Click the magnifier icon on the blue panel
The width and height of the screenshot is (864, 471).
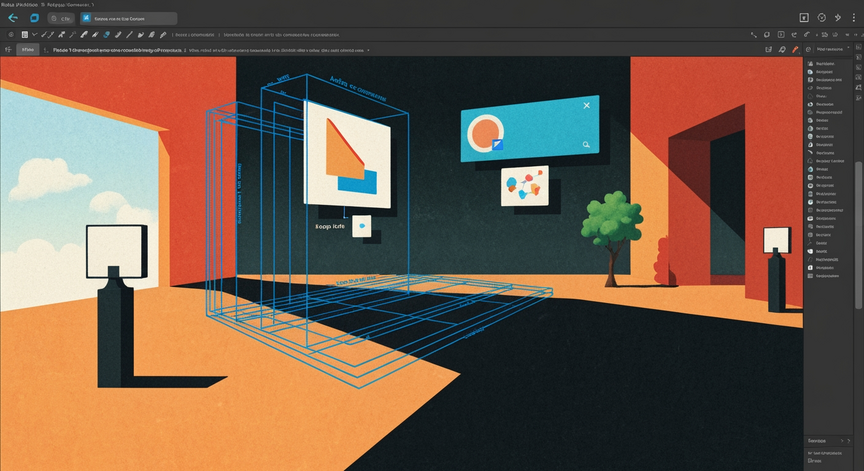click(586, 144)
